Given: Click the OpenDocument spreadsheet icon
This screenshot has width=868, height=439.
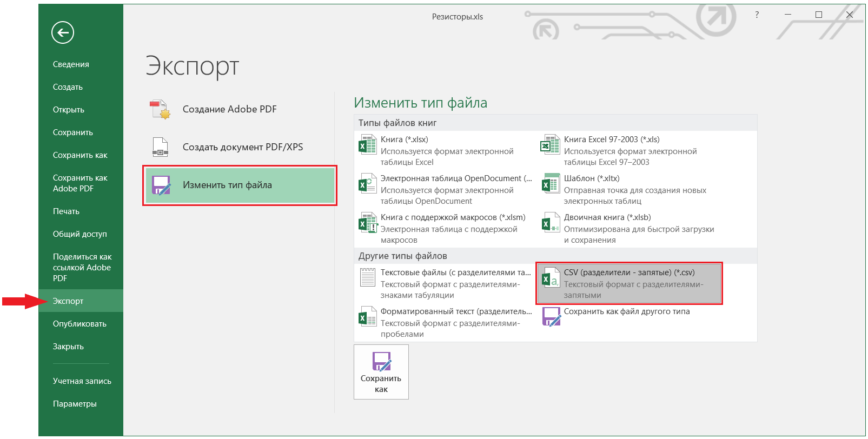Looking at the screenshot, I should pos(368,184).
